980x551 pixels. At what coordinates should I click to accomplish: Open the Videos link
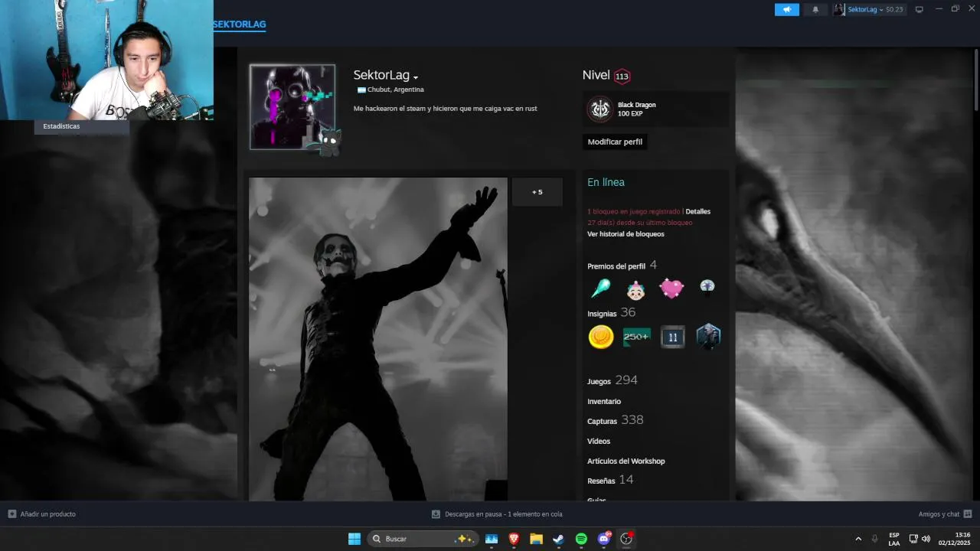point(599,441)
